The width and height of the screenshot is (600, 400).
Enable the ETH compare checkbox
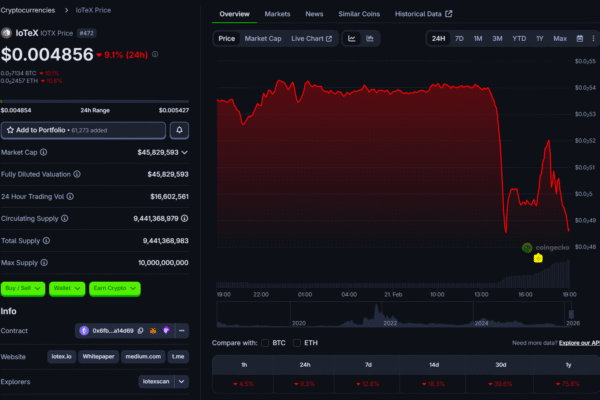coord(297,343)
